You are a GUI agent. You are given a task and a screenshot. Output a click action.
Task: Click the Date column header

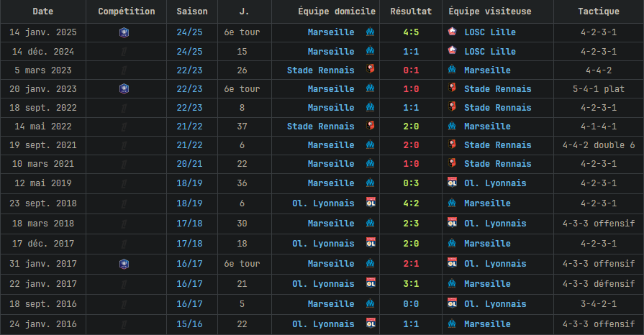[x=42, y=12]
